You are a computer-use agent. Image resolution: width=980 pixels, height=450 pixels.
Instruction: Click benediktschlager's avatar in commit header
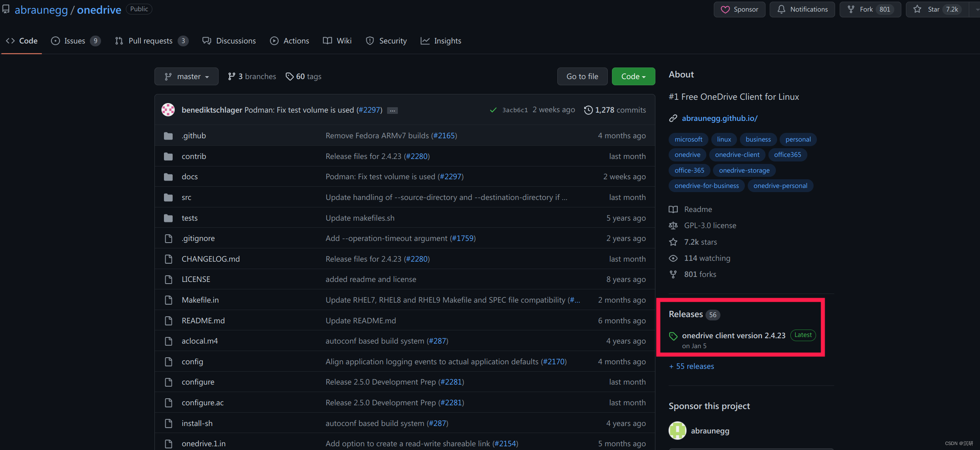(x=168, y=110)
